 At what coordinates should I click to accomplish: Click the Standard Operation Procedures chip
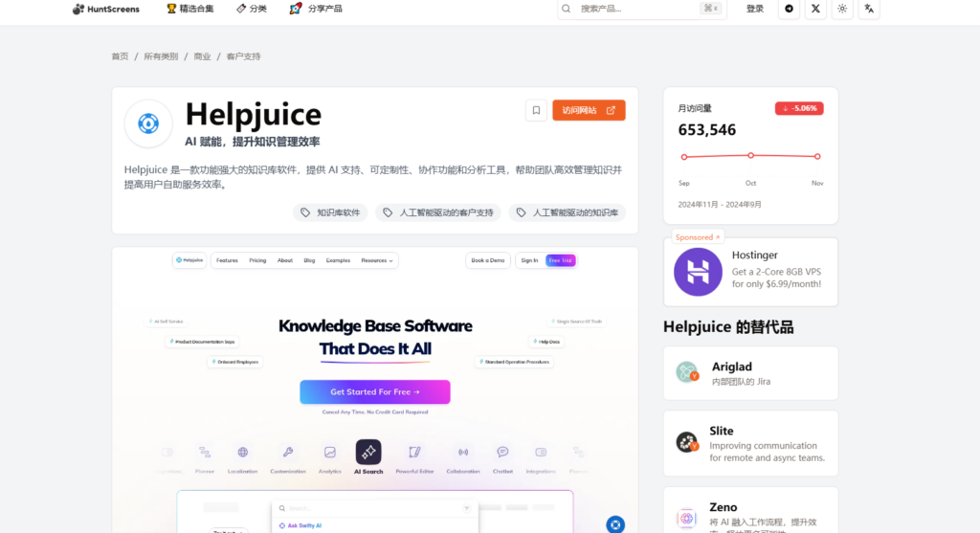514,362
